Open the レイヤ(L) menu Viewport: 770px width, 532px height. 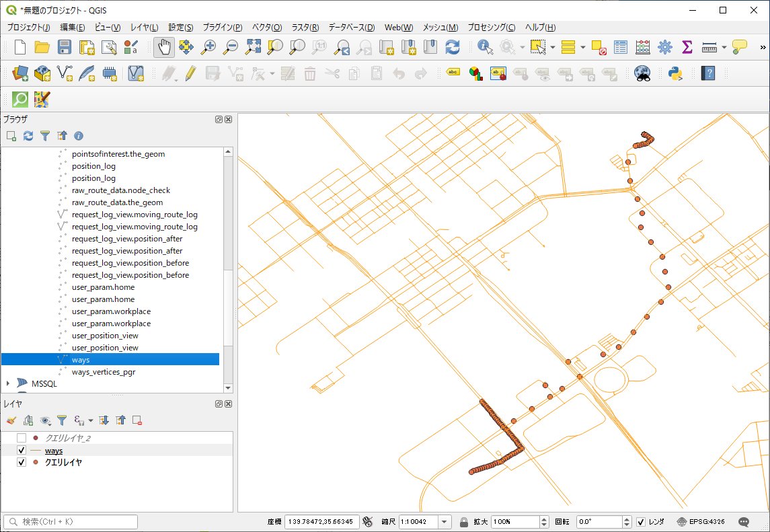click(144, 28)
